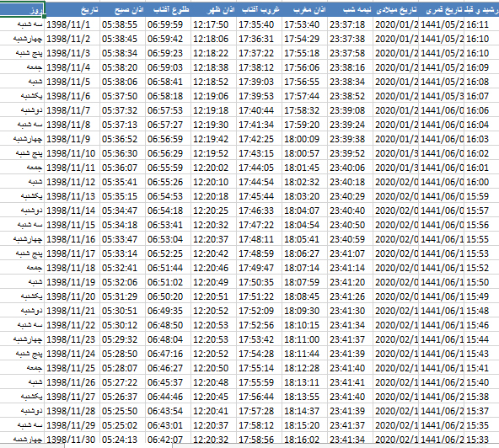Click the طلوع آفتاب column header
The height and width of the screenshot is (448, 499).
(168, 9)
